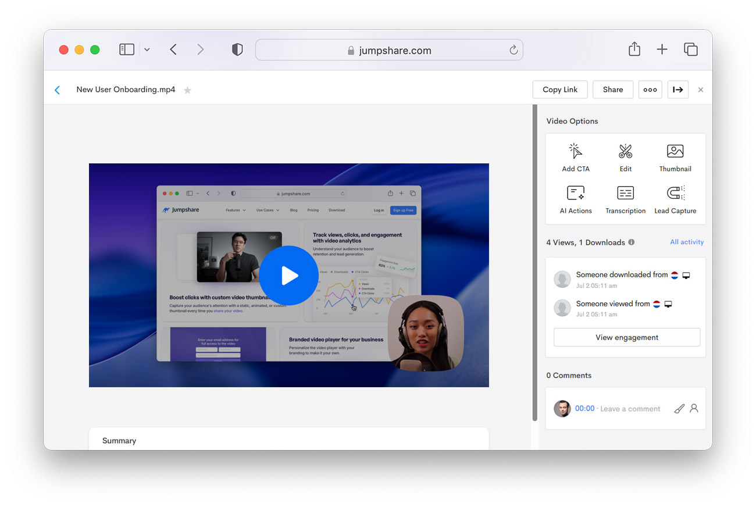Toggle the Safari sidebar button
756x532 pixels.
(x=127, y=49)
